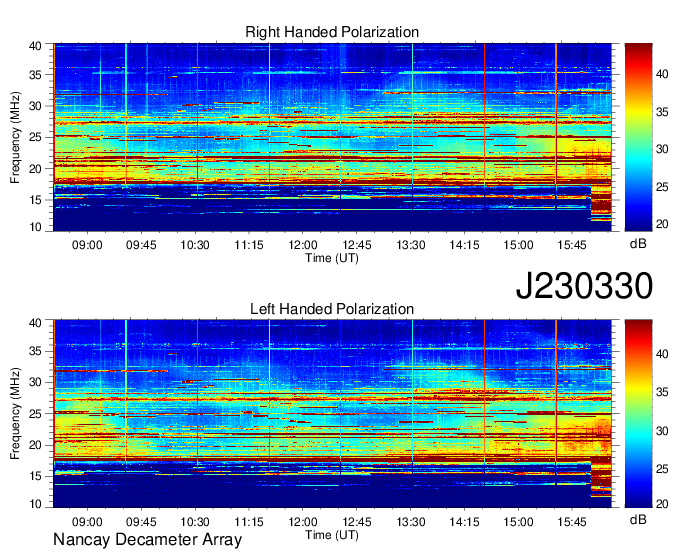Click the 09:00 tick label on top plot
The width and height of the screenshot is (680, 552).
[x=87, y=245]
